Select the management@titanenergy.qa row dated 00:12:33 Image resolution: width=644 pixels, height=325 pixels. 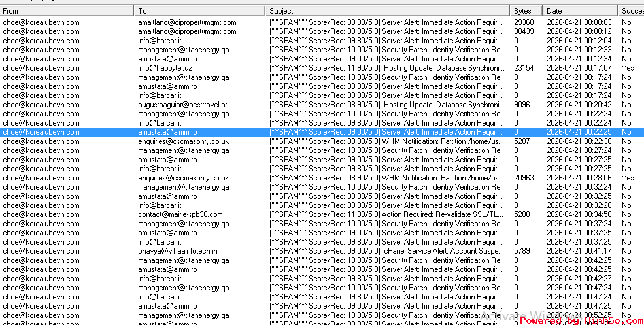[183, 50]
